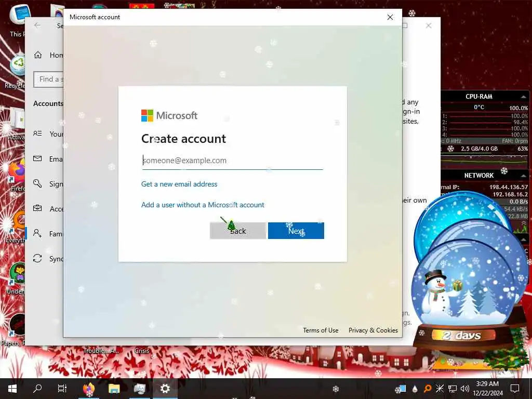Click the email address input field
Screen dimensions: 532x399
click(232, 161)
